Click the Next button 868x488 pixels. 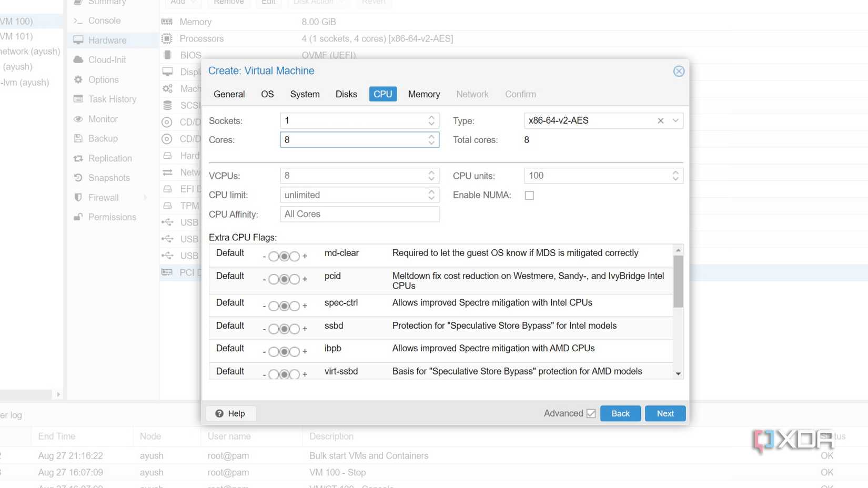point(665,413)
